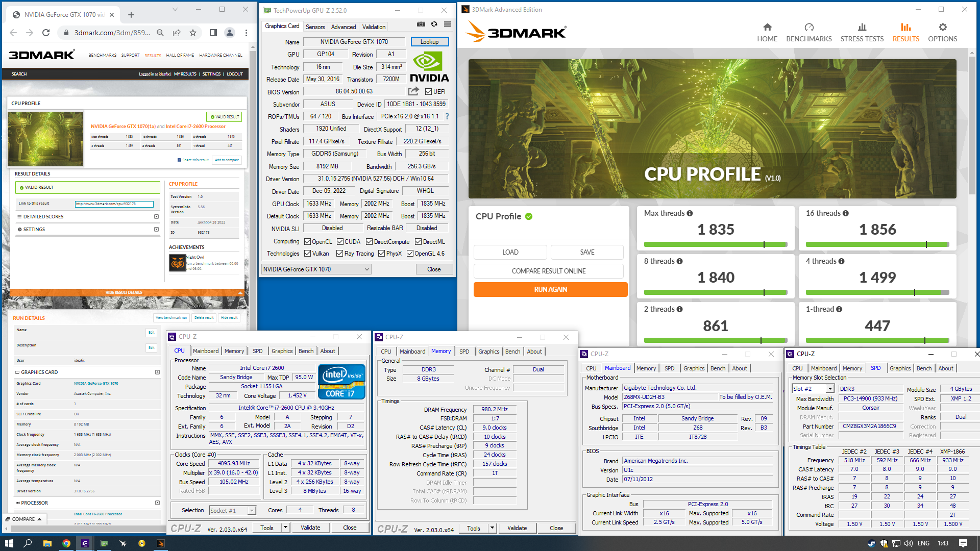Expand DETAILED SCORES on the web page

(156, 217)
